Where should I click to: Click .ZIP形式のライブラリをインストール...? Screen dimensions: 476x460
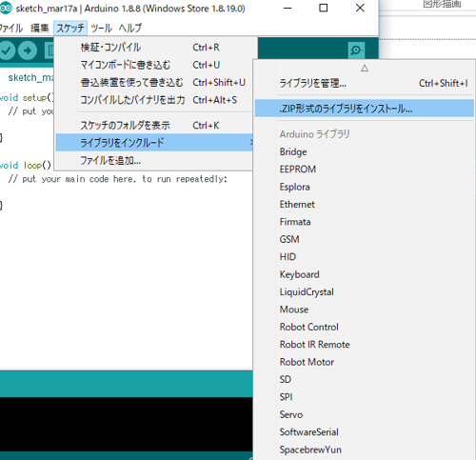365,109
